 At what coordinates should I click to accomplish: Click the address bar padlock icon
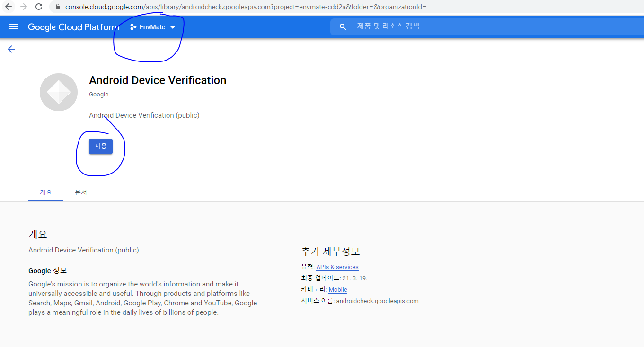58,7
